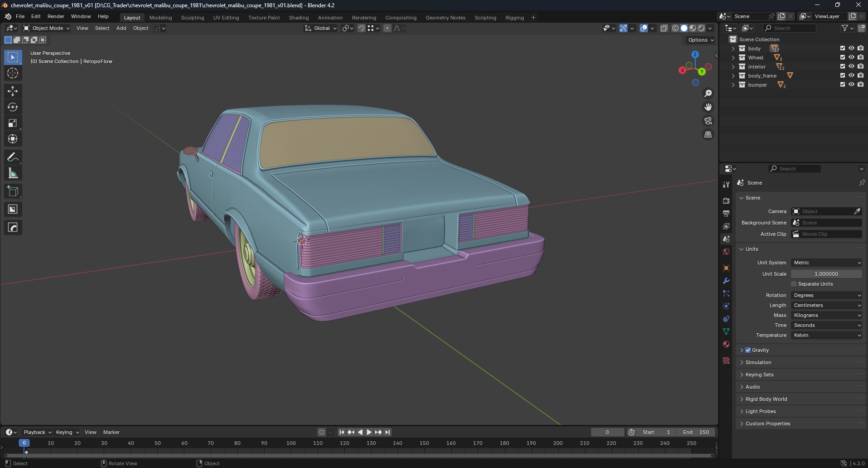Open the Temperature units dropdown
The width and height of the screenshot is (868, 468).
[827, 335]
